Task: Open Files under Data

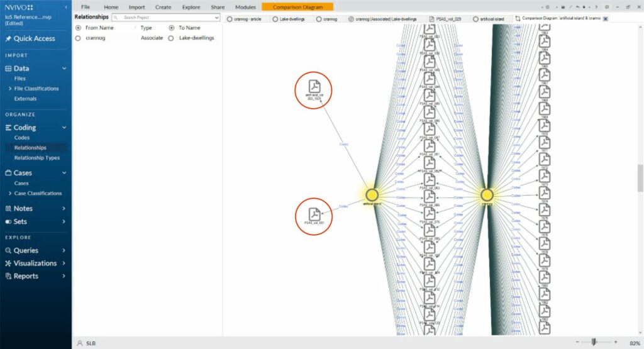Action: click(x=19, y=79)
